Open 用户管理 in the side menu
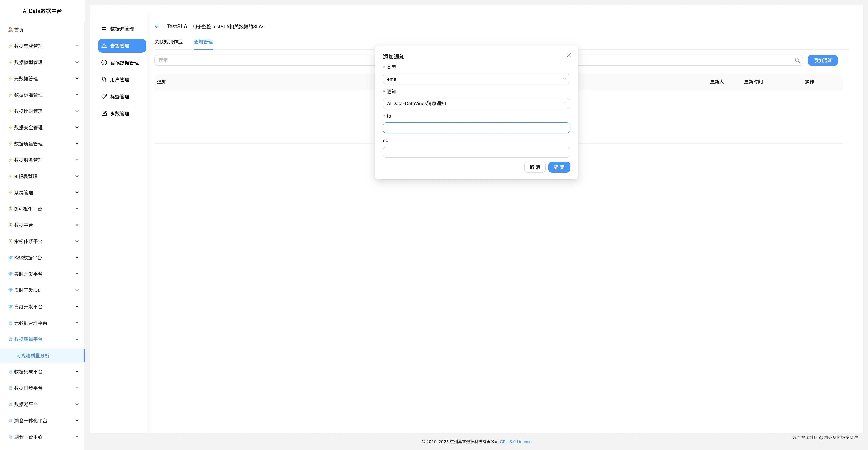Image resolution: width=868 pixels, height=450 pixels. click(x=119, y=80)
